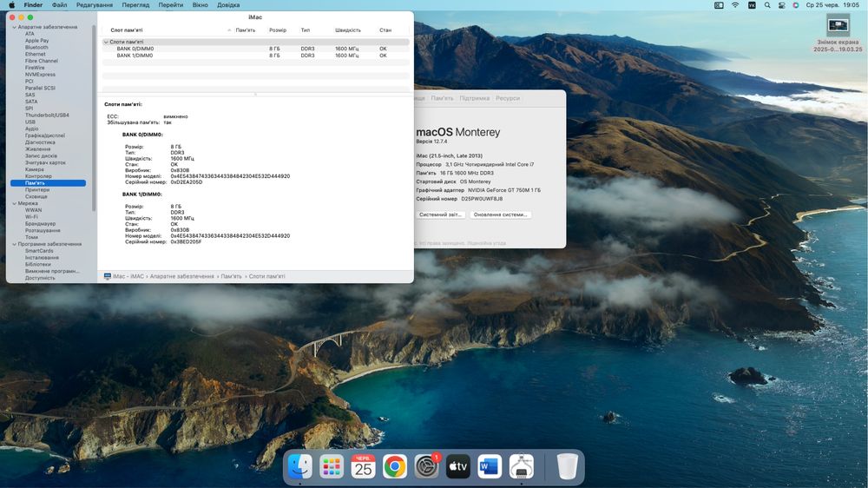The width and height of the screenshot is (868, 488).
Task: Select Bluetooth in the sidebar
Action: 36,47
